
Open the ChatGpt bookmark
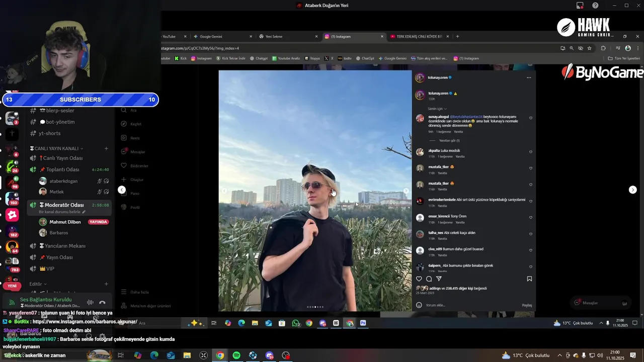365,58
